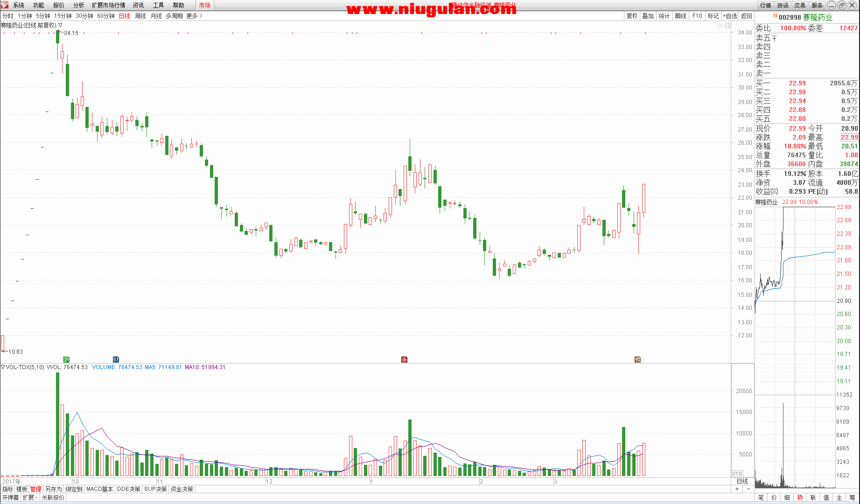Open the 复权 adjustment options

pos(632,16)
